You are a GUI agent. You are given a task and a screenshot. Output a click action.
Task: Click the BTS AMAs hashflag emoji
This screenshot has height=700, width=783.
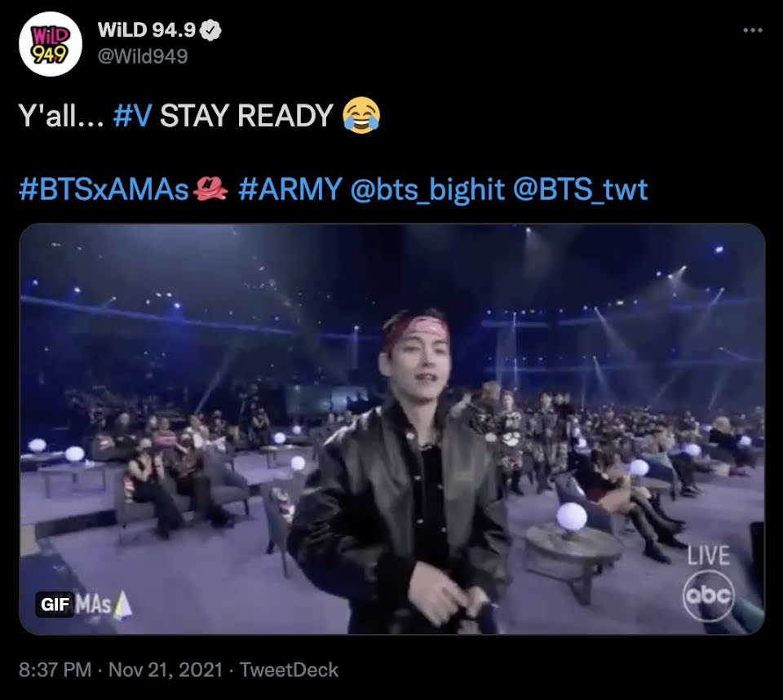pyautogui.click(x=210, y=188)
